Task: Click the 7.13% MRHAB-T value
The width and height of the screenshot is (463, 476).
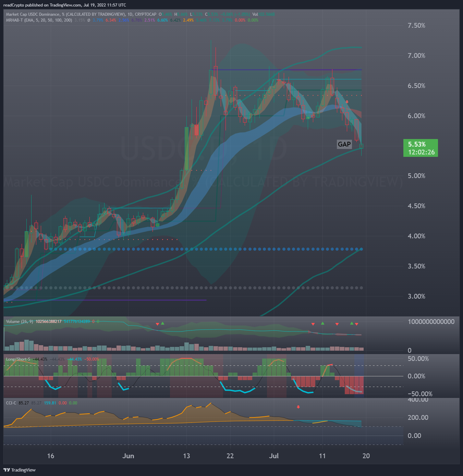Action: (214, 20)
